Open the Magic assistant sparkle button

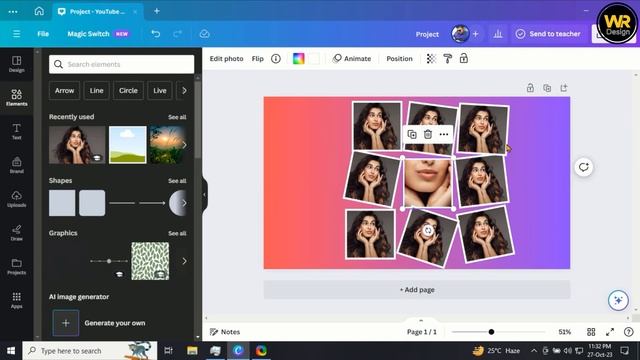click(618, 300)
